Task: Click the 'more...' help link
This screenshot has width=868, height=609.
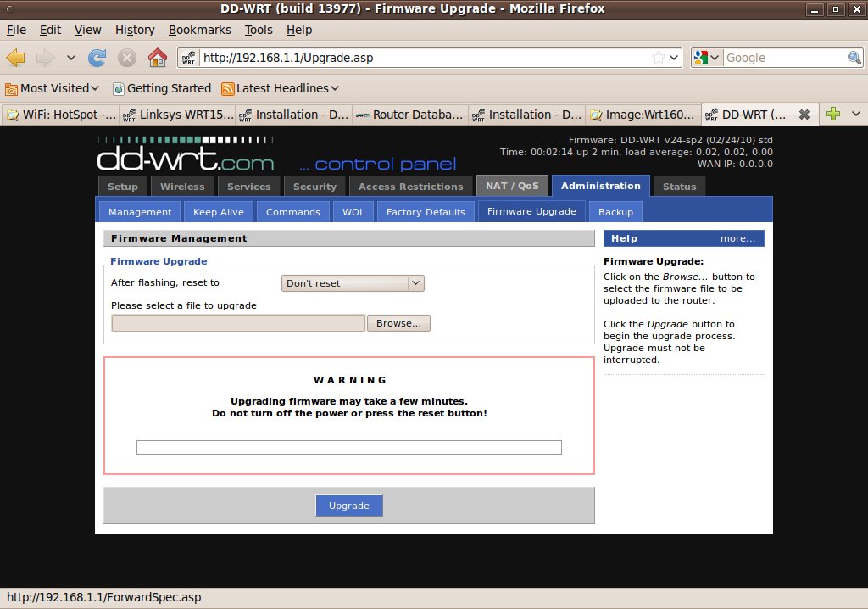Action: click(x=737, y=238)
